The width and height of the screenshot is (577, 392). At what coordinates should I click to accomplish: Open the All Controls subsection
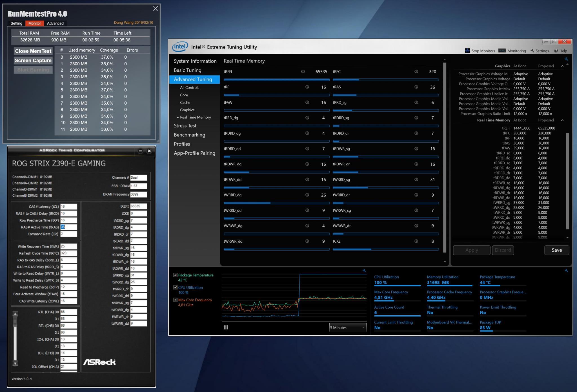(x=189, y=88)
